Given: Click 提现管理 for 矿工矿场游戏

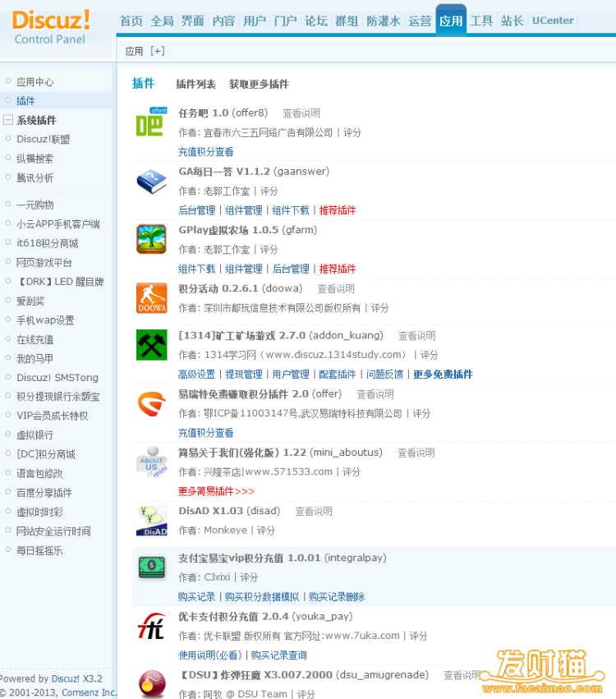Looking at the screenshot, I should coord(243,374).
